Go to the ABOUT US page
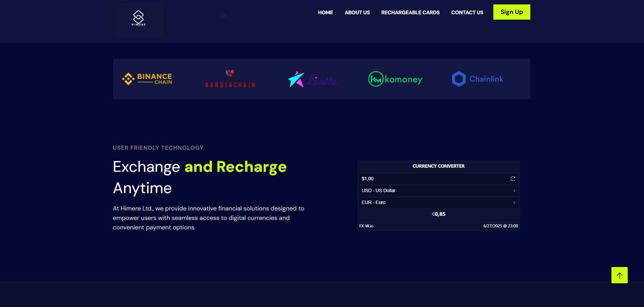 [357, 13]
